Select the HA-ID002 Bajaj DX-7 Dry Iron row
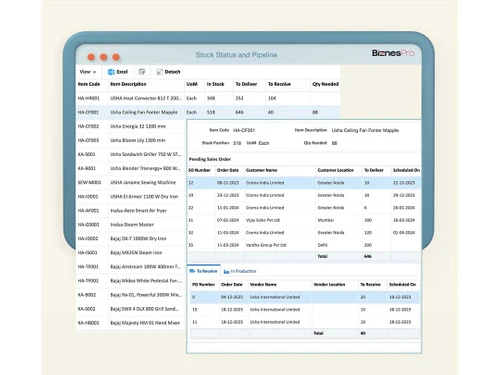Image resolution: width=500 pixels, height=375 pixels. [131, 239]
